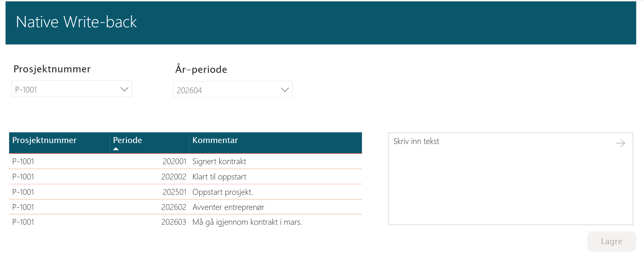644x258 pixels.
Task: Open the Prosjektnummer dropdown chevron
Action: [124, 89]
